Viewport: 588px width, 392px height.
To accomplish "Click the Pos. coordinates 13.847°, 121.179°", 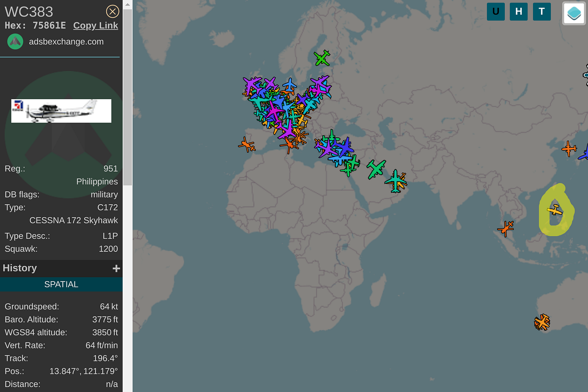I will click(84, 371).
